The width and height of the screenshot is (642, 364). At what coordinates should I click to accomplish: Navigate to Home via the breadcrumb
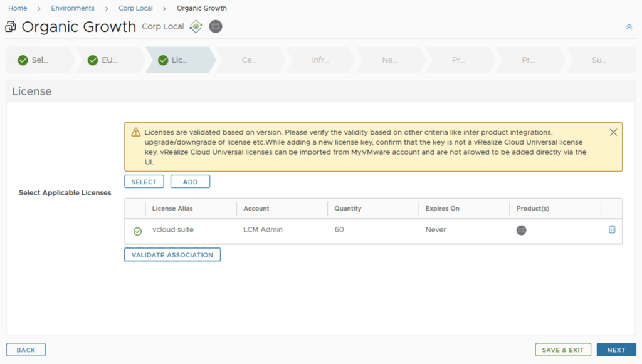pyautogui.click(x=18, y=8)
